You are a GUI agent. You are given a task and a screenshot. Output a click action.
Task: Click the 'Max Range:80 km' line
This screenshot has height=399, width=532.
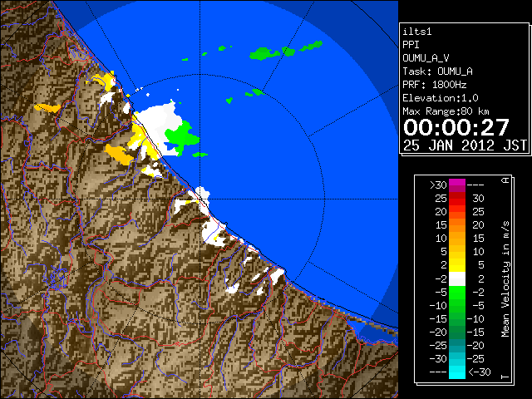tap(446, 111)
